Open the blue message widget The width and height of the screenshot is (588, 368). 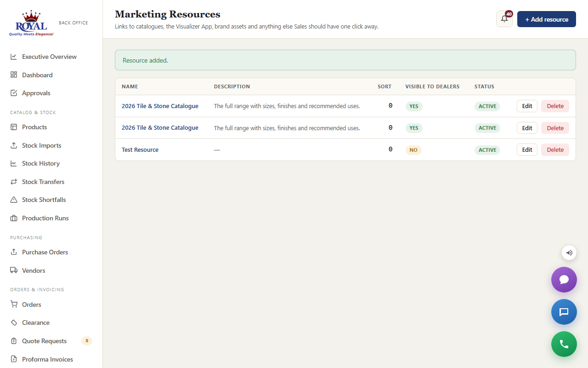(564, 312)
